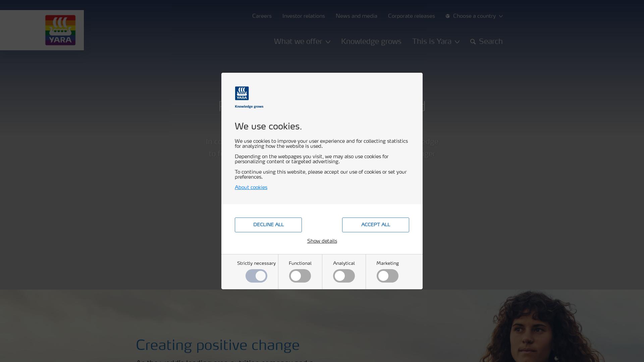This screenshot has width=644, height=362.
Task: Select the Careers menu item
Action: tap(261, 16)
